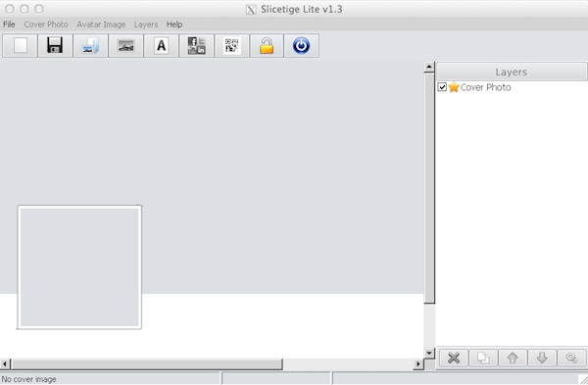Delete layer with the X button

coord(454,358)
